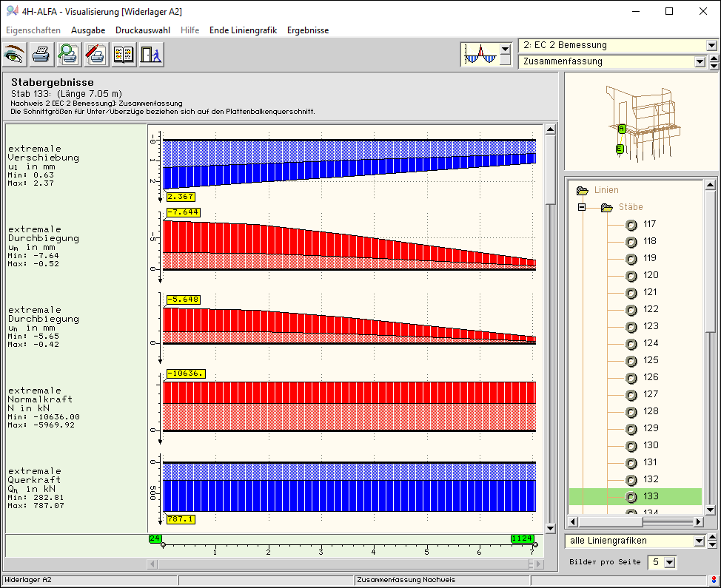Screen dimensions: 721x588
Task: Click the eye view settings icon
Action: tap(16, 55)
